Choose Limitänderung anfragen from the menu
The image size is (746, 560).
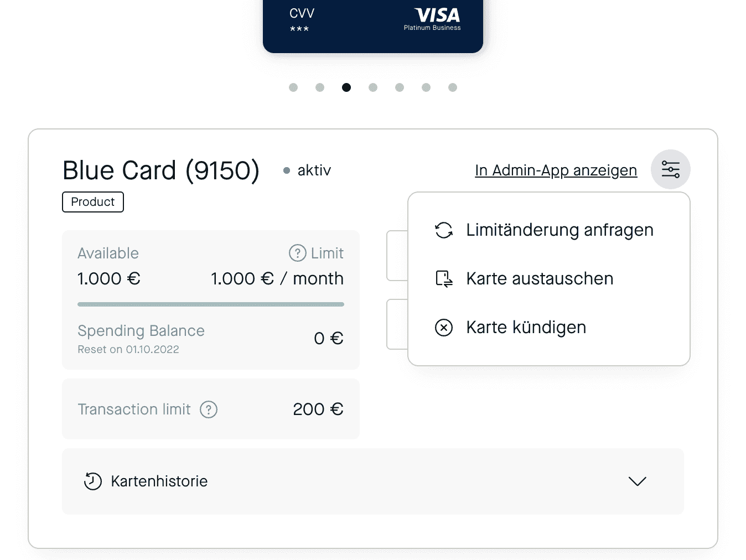click(559, 230)
